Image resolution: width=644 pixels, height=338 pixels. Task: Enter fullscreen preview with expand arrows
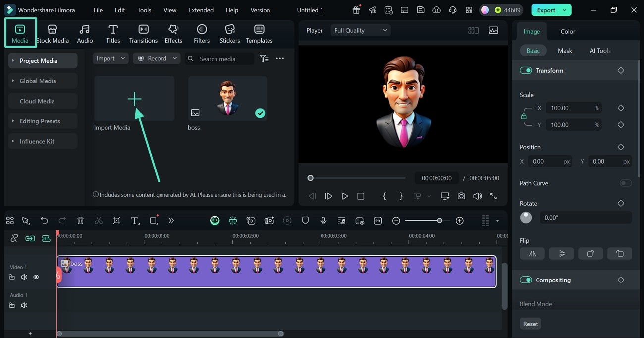click(493, 196)
